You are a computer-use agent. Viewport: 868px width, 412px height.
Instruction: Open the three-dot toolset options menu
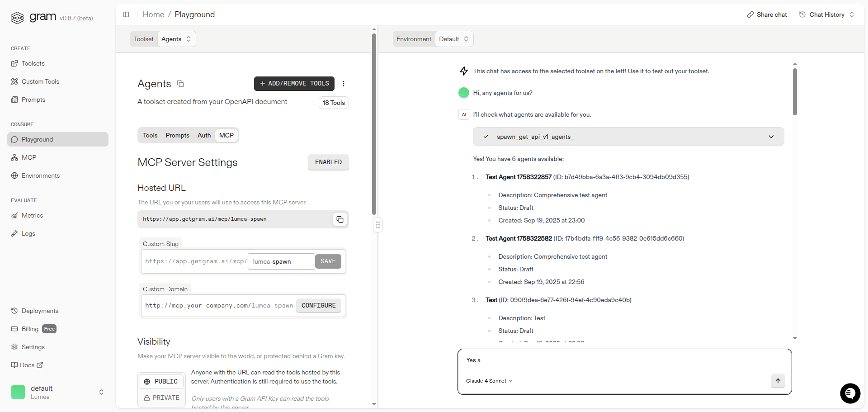point(344,84)
